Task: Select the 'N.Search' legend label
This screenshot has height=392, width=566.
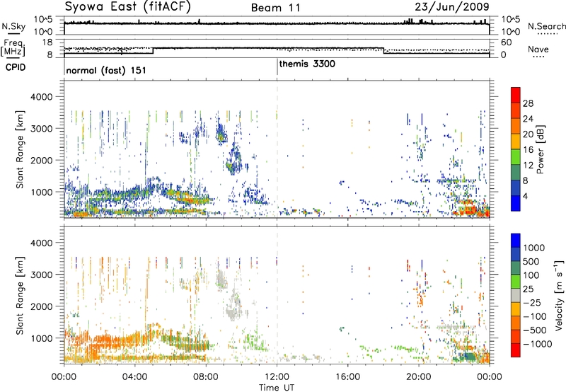Action: pyautogui.click(x=546, y=26)
